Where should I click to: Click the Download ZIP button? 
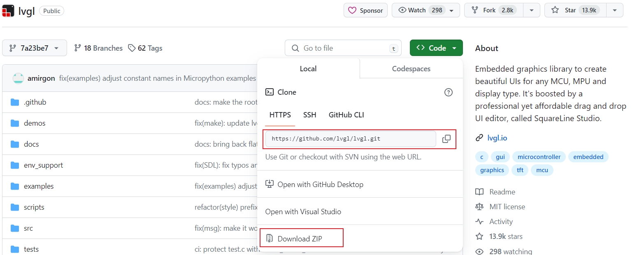pos(301,238)
